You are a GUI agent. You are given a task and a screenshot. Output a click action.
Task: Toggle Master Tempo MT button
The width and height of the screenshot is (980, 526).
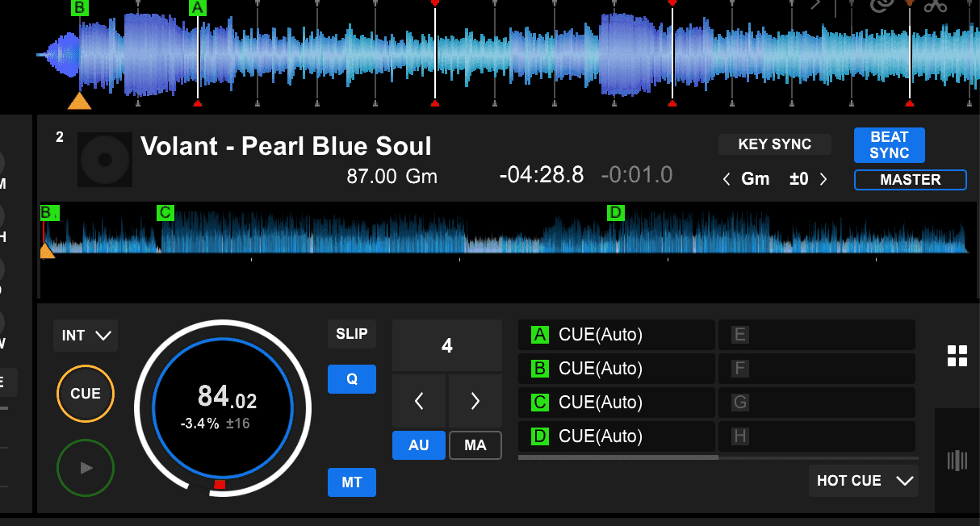click(x=351, y=482)
